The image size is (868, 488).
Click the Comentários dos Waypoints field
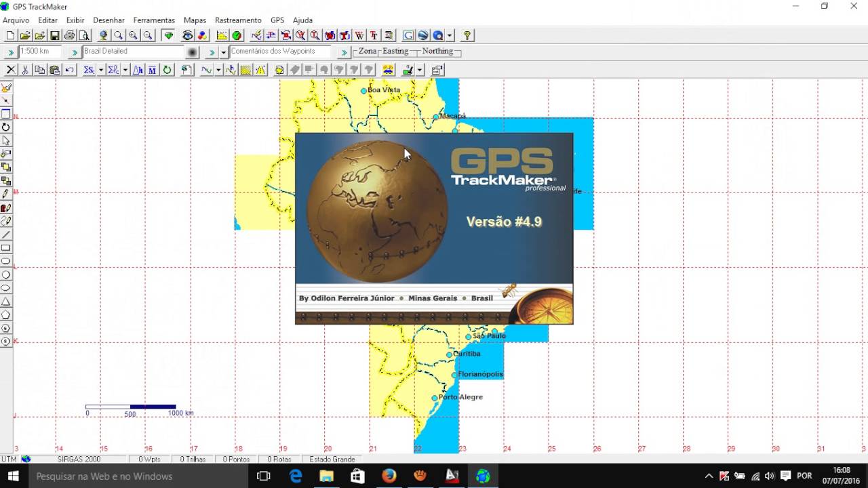point(280,52)
